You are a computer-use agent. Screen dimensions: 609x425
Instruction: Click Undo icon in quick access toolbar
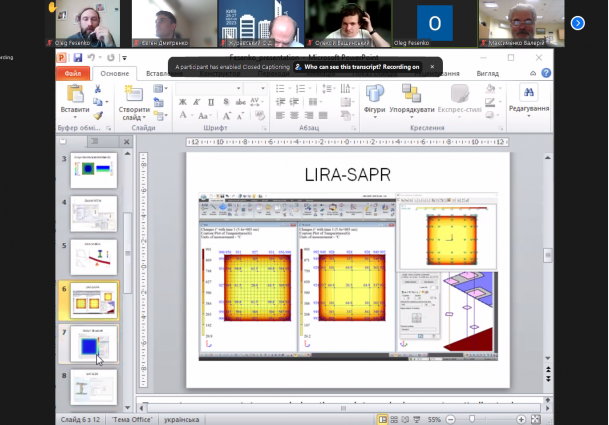pos(91,58)
